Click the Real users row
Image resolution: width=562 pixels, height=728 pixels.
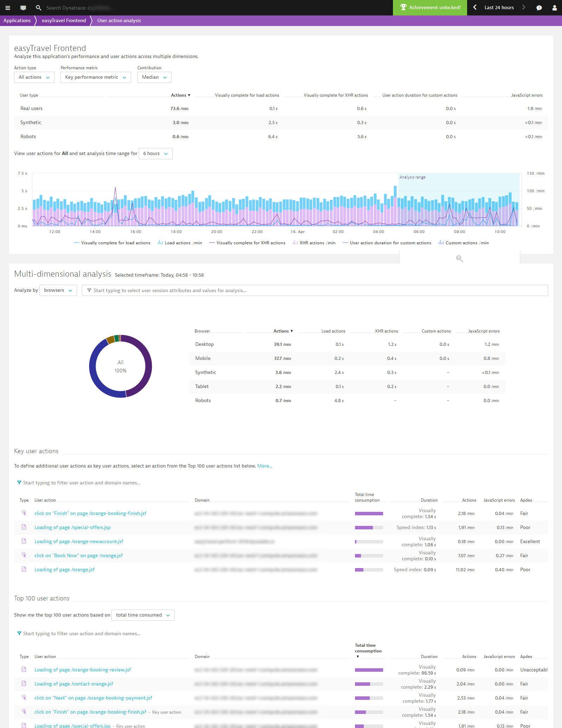tap(281, 109)
